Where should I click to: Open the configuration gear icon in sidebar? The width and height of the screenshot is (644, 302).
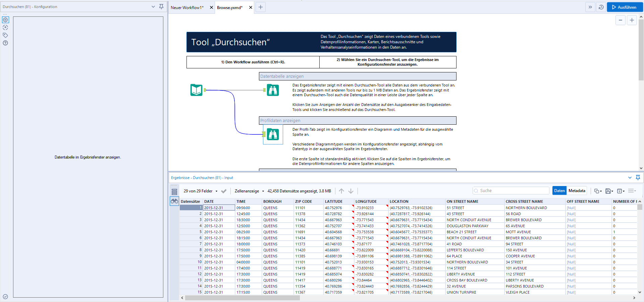tap(5, 20)
